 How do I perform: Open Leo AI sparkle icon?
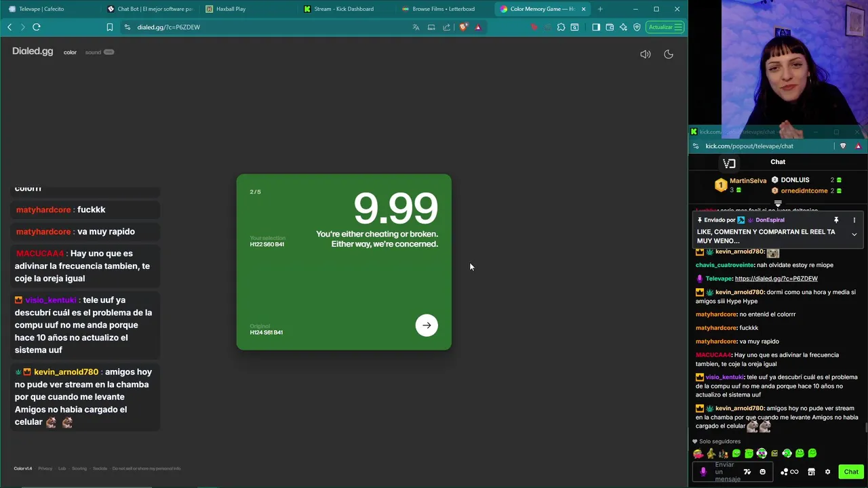point(623,27)
